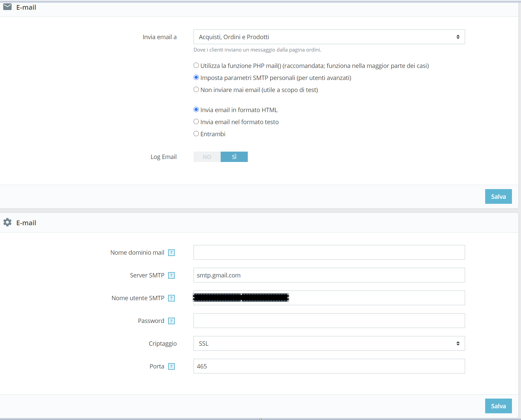The image size is (521, 420).
Task: Choose the Entrambi format option
Action: tap(196, 134)
